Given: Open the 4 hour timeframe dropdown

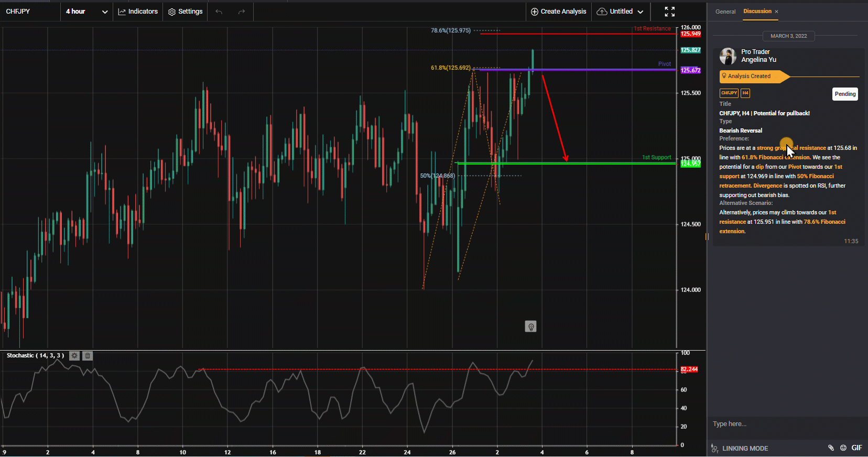Looking at the screenshot, I should (86, 12).
